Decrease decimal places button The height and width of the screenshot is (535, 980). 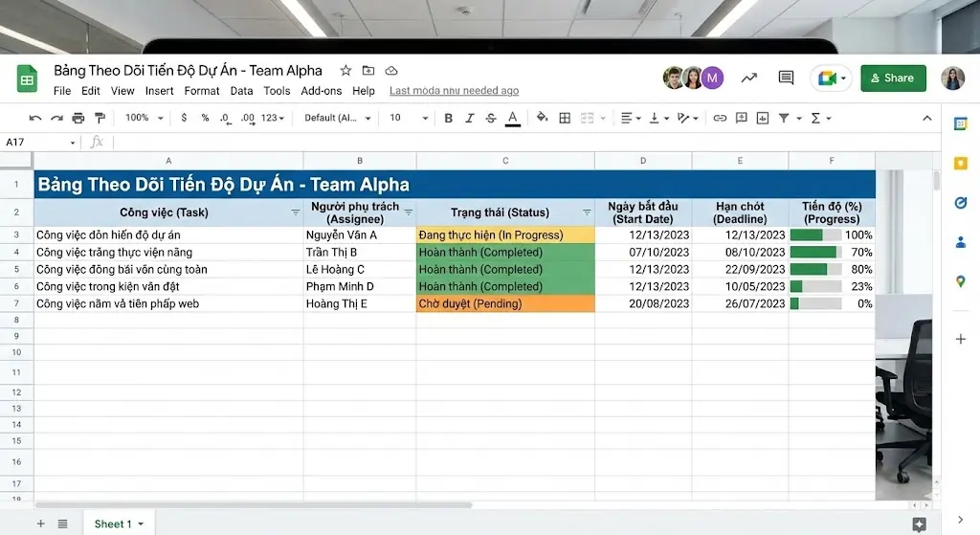coord(226,118)
